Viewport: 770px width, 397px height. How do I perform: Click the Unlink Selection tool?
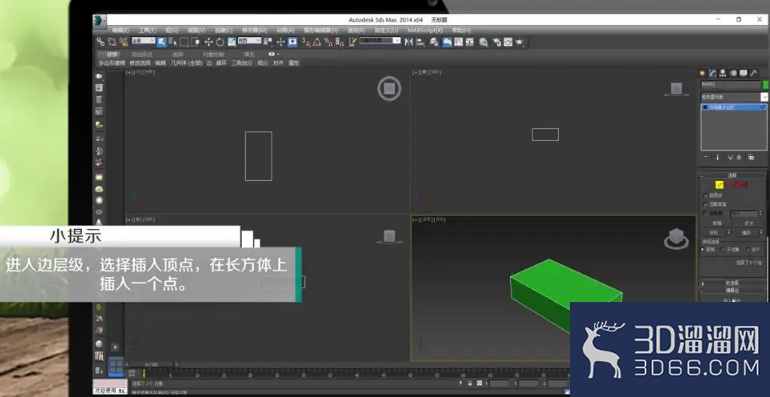112,42
